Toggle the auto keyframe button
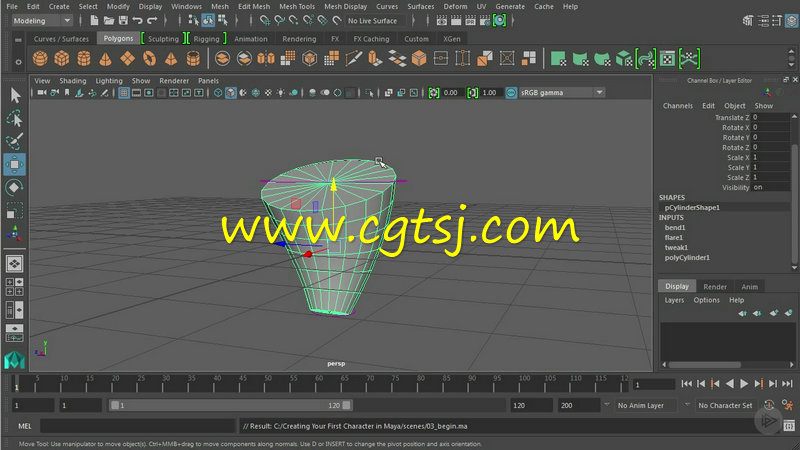 click(769, 405)
